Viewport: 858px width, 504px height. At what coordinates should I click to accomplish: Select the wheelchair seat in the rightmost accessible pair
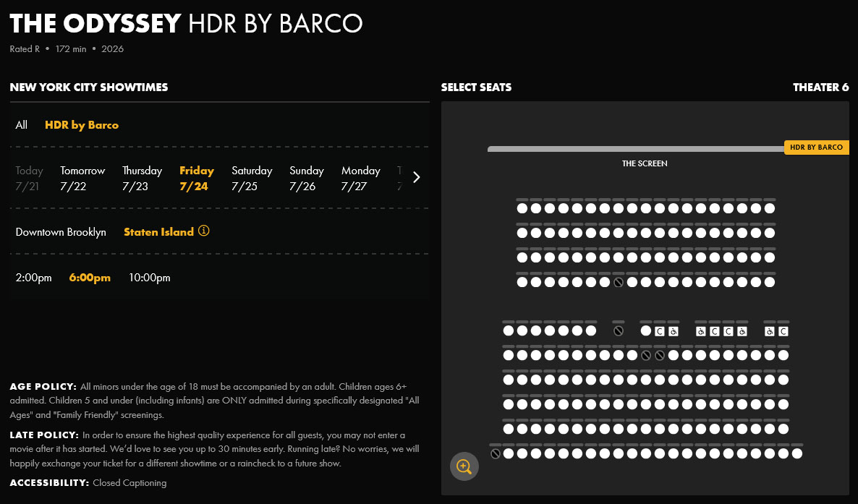[769, 331]
